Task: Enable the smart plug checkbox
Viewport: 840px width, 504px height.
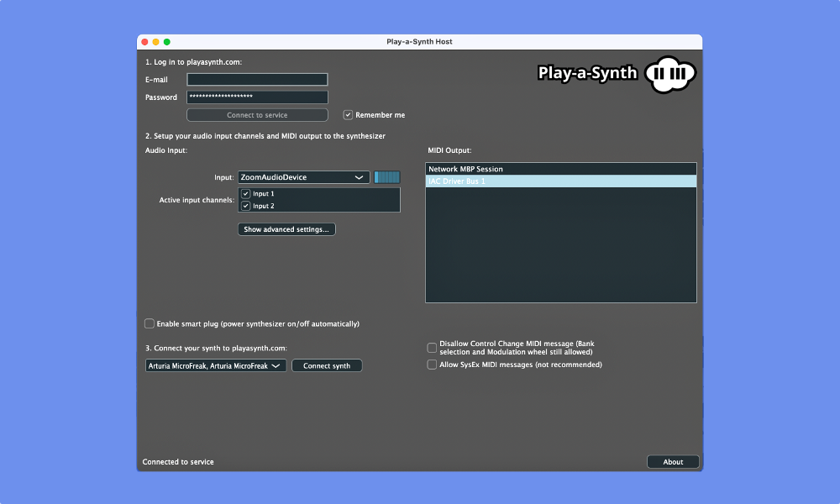Action: click(x=150, y=323)
